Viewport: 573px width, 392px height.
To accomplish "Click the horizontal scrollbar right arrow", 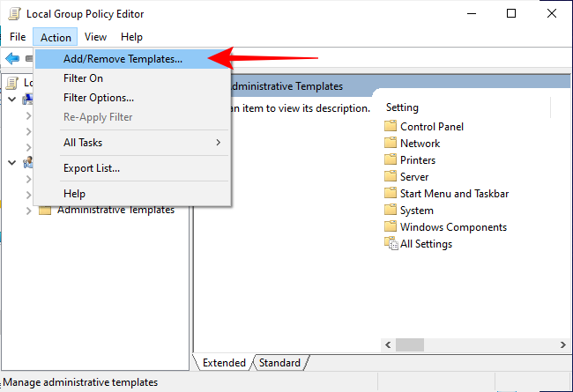I will click(562, 345).
